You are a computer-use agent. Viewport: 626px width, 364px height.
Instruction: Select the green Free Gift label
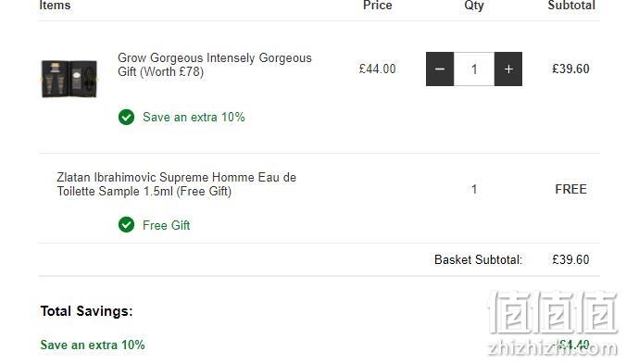(166, 225)
